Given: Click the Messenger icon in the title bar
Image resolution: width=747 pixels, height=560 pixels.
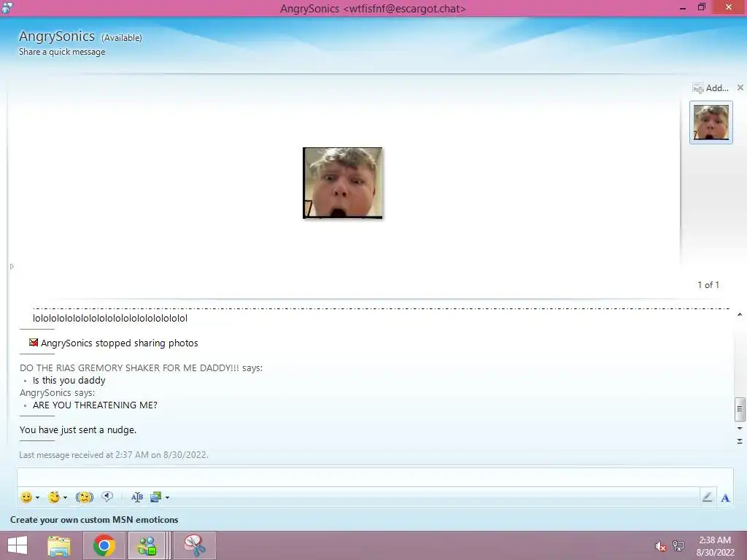Looking at the screenshot, I should (7, 7).
